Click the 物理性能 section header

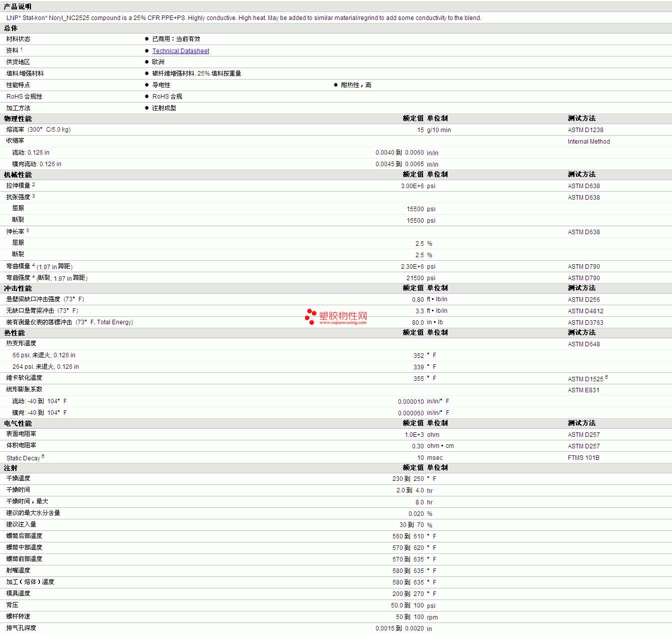pos(17,119)
